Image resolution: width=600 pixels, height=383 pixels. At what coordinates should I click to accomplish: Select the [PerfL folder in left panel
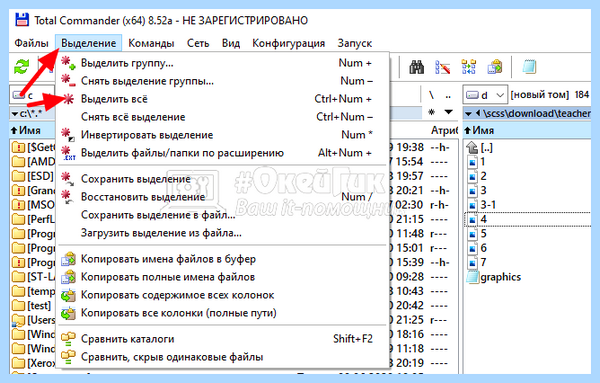(x=33, y=220)
